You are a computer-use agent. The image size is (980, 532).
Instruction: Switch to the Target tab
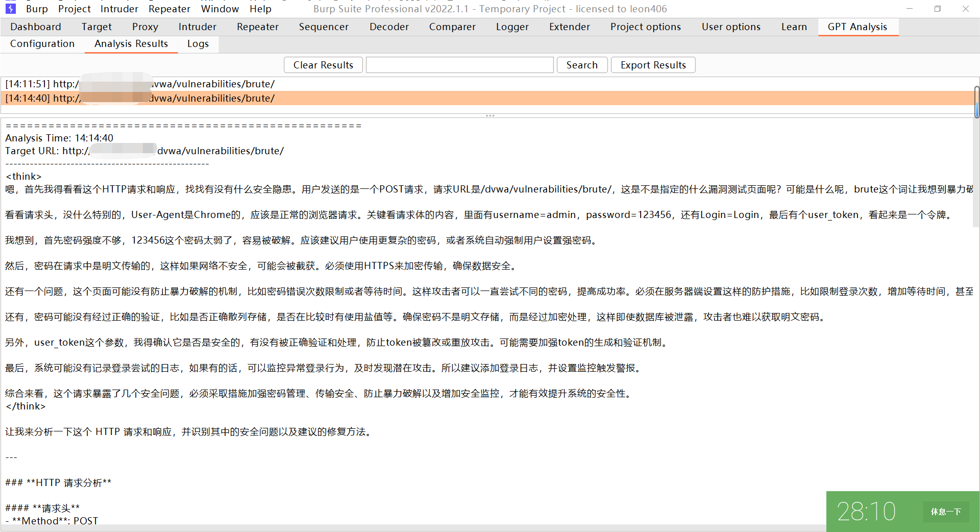(96, 27)
